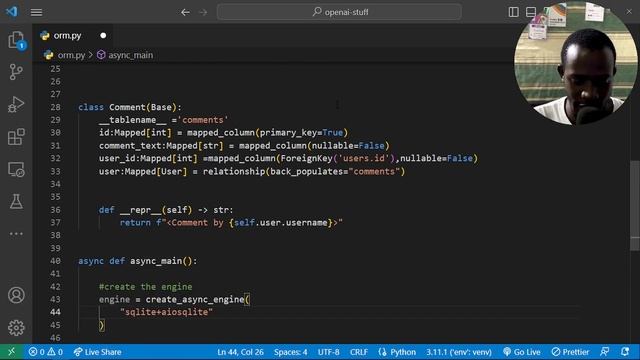Click the comment_text:Mapped[str] line
Screen dimensions: 640x360
pos(244,146)
